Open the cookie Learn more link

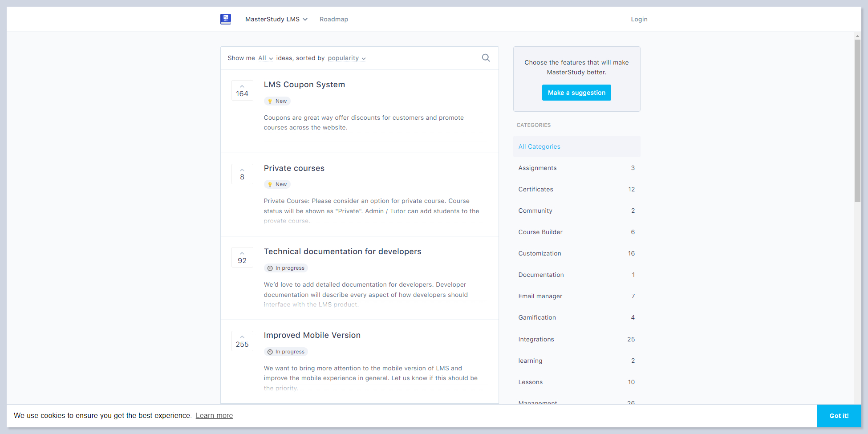(x=214, y=416)
